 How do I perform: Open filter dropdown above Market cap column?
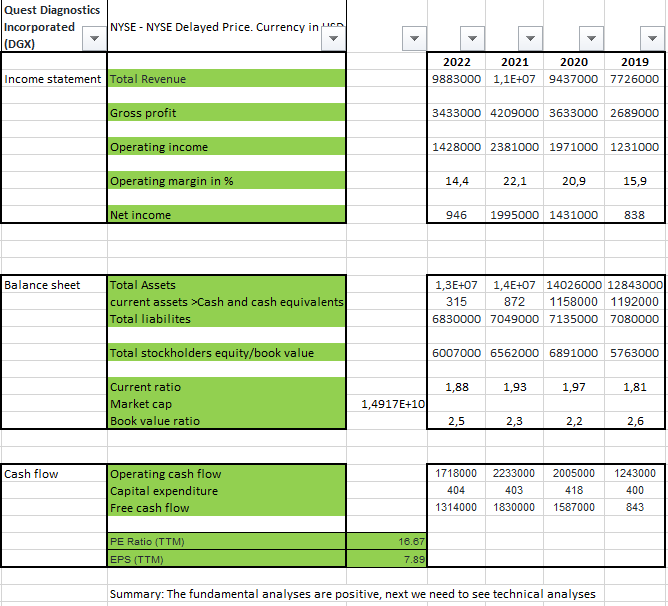pyautogui.click(x=414, y=39)
